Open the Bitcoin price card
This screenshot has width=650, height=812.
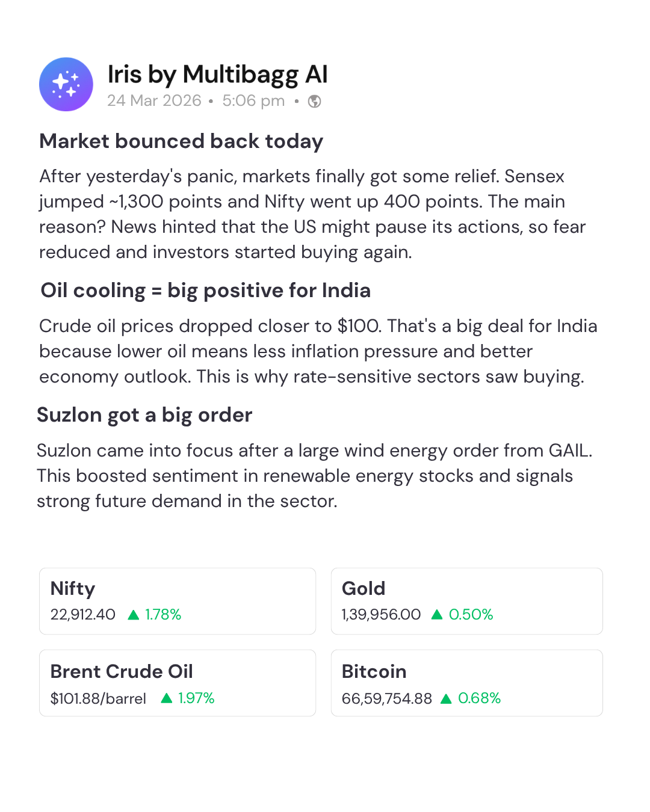click(x=466, y=683)
